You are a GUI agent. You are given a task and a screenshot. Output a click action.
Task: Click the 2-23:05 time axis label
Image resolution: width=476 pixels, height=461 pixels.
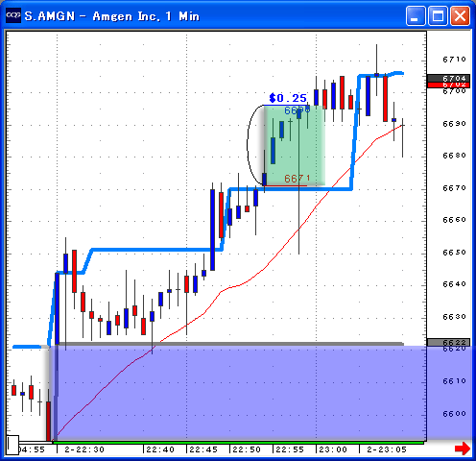387,449
